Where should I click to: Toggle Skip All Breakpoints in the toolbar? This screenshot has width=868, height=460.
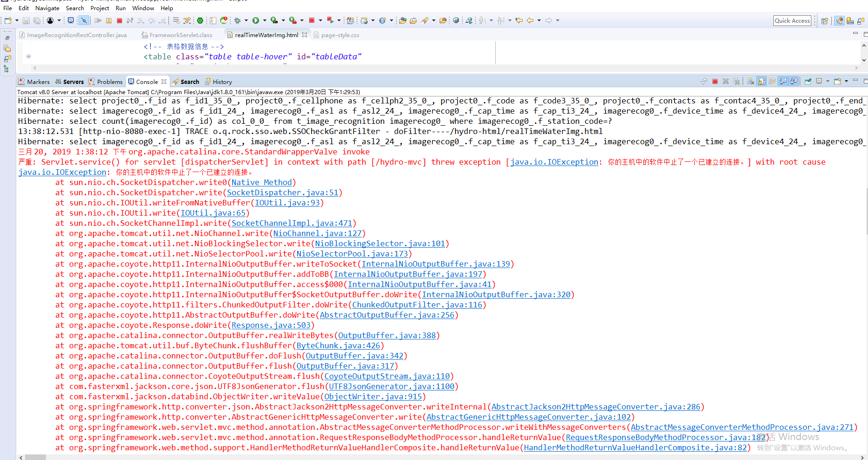point(84,20)
